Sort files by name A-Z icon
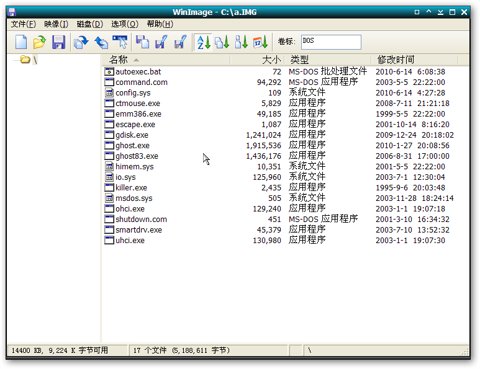 [x=203, y=42]
